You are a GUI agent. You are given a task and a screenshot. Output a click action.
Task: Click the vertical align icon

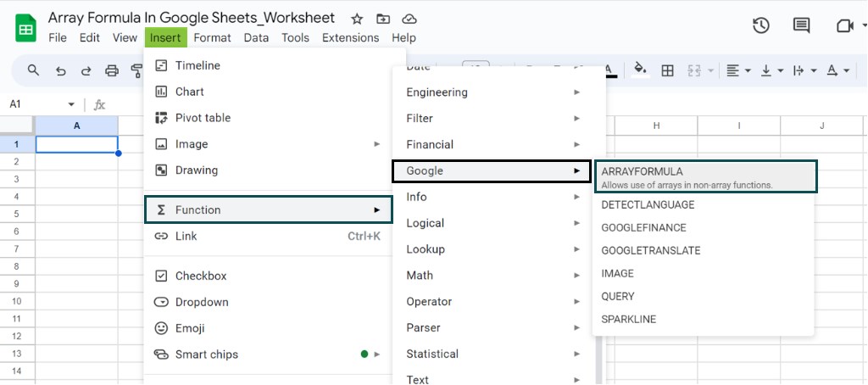766,70
